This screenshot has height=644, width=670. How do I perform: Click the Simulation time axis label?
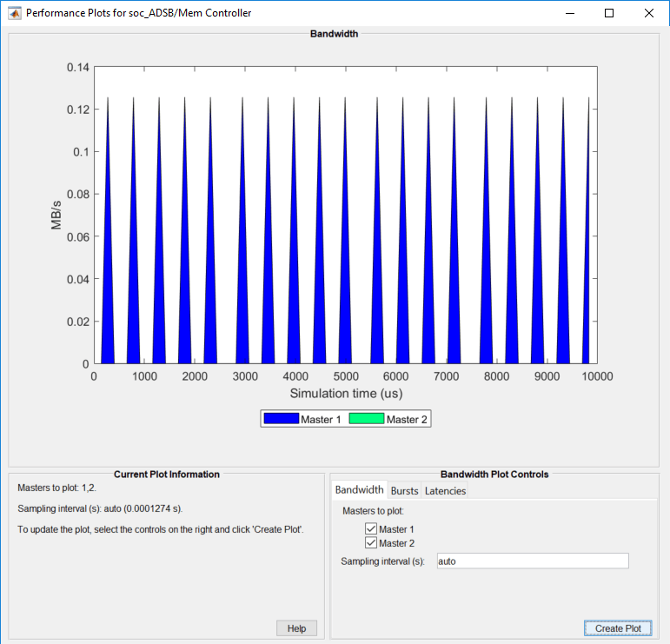(346, 394)
